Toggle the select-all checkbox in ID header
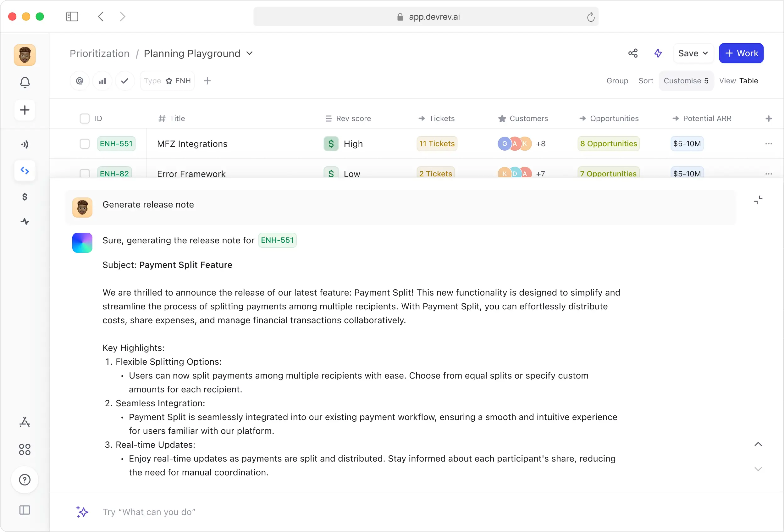Screen dimensions: 784x532 click(x=84, y=119)
